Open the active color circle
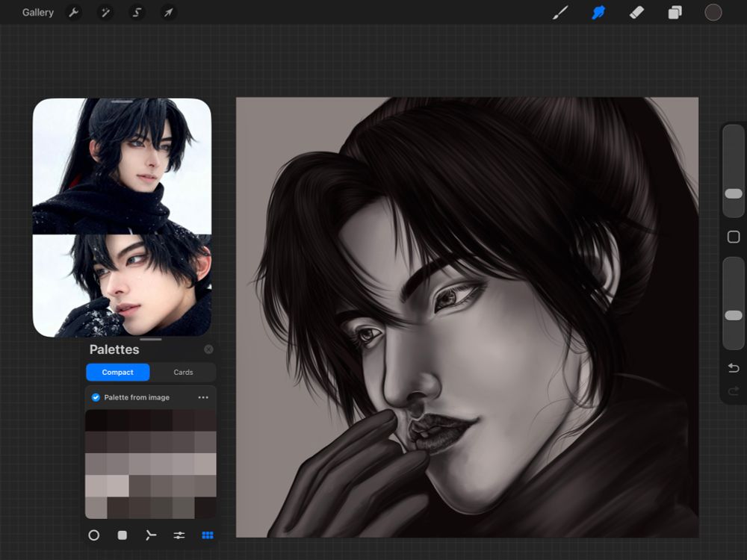 pyautogui.click(x=713, y=13)
